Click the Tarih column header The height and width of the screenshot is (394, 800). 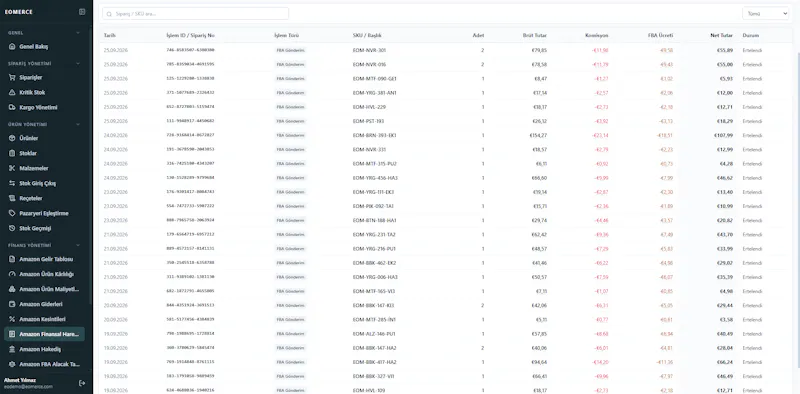[109, 35]
